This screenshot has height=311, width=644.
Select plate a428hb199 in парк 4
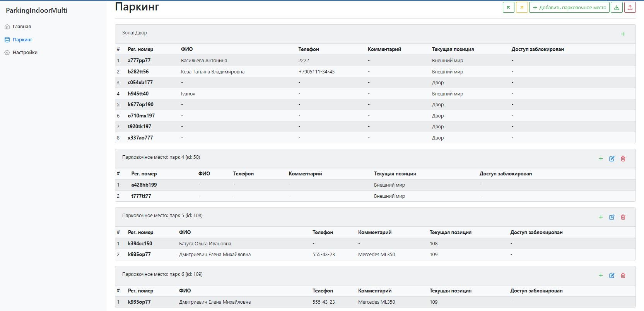pyautogui.click(x=144, y=185)
